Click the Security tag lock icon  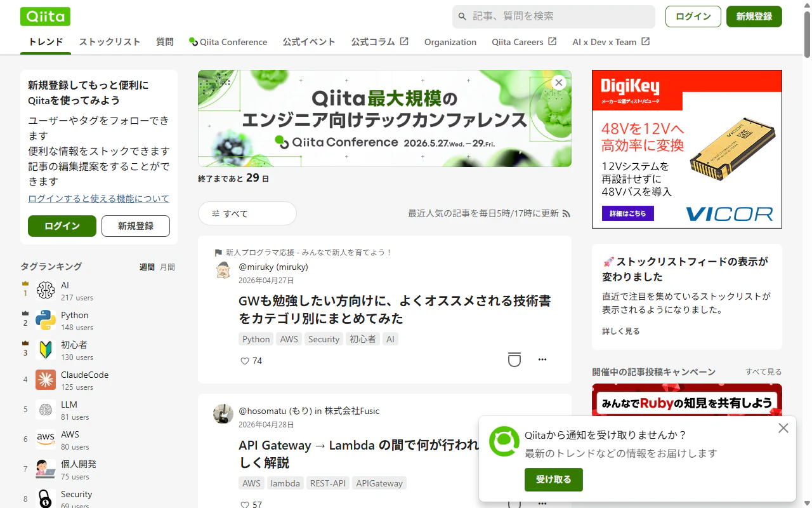(x=46, y=499)
